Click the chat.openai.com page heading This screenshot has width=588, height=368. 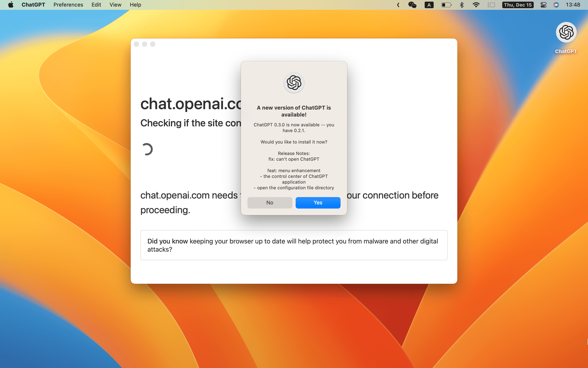(x=191, y=104)
